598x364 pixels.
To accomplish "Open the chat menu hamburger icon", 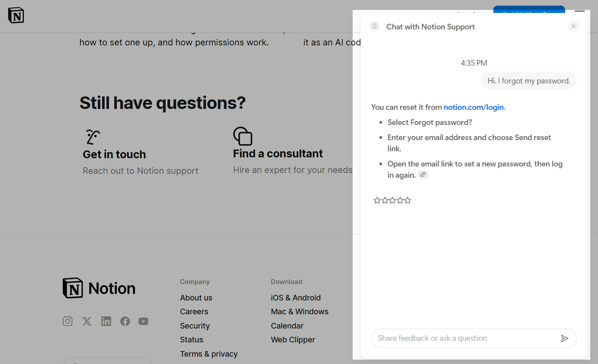I will (374, 26).
